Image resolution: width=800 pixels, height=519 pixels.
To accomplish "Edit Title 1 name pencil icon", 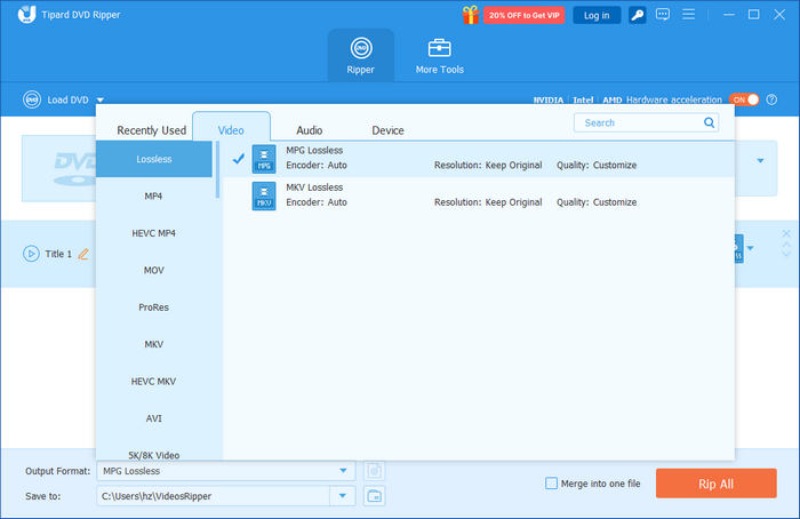I will (x=83, y=254).
